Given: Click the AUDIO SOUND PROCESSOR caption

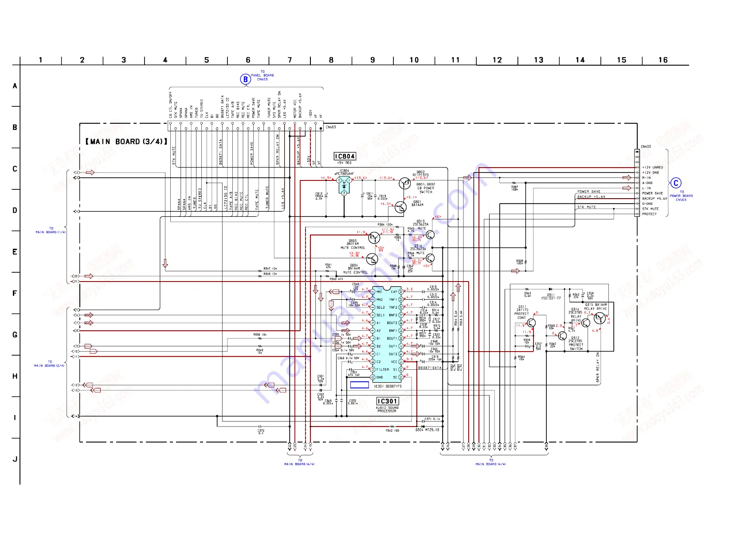Looking at the screenshot, I should click(x=387, y=409).
